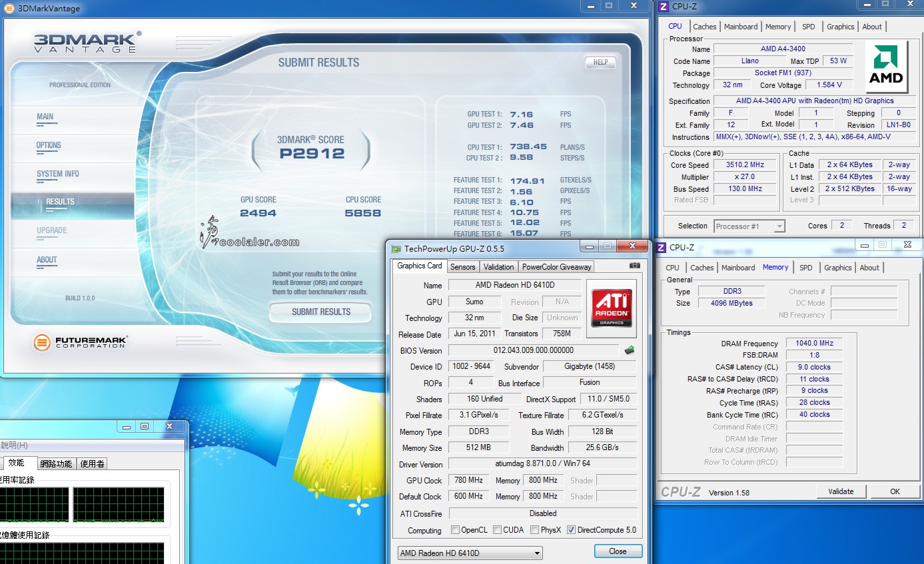Switch to GPU-Z Validation tab
924x564 pixels.
pos(498,266)
